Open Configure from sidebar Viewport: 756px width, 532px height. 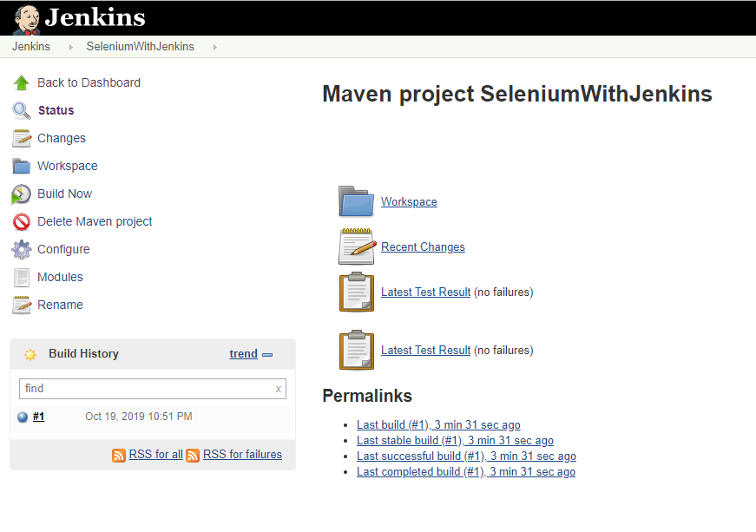[63, 250]
